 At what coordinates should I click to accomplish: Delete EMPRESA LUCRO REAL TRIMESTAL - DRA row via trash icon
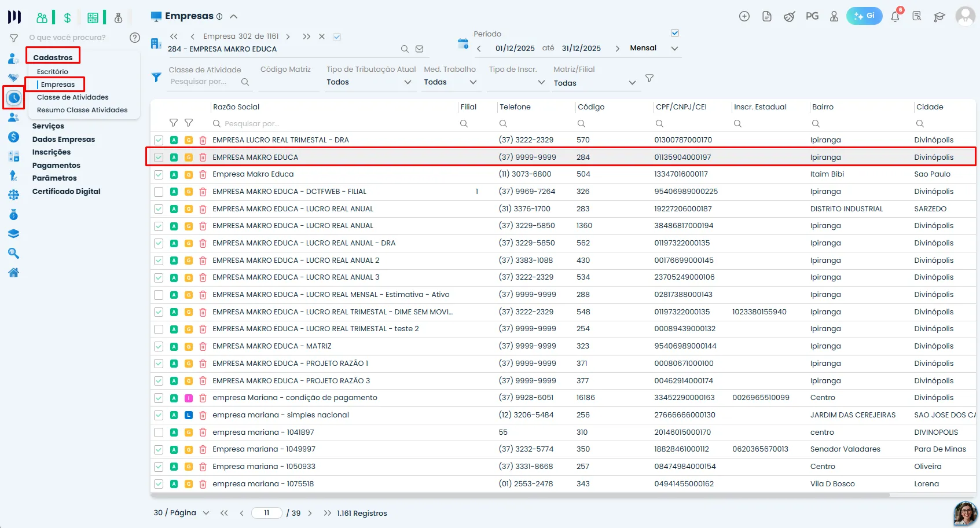[203, 140]
